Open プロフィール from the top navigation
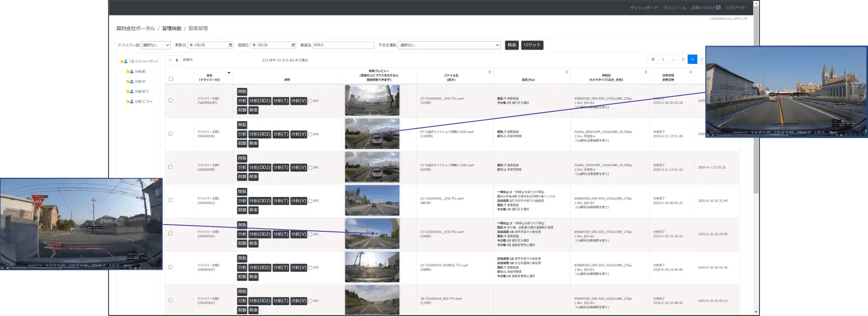Viewport: 868px width, 316px height. tap(674, 8)
